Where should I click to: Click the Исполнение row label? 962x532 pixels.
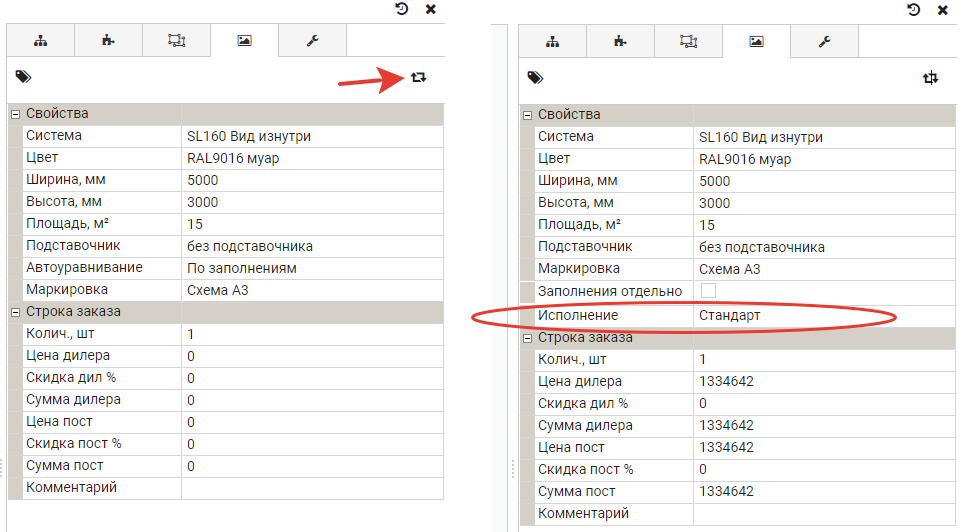point(578,315)
